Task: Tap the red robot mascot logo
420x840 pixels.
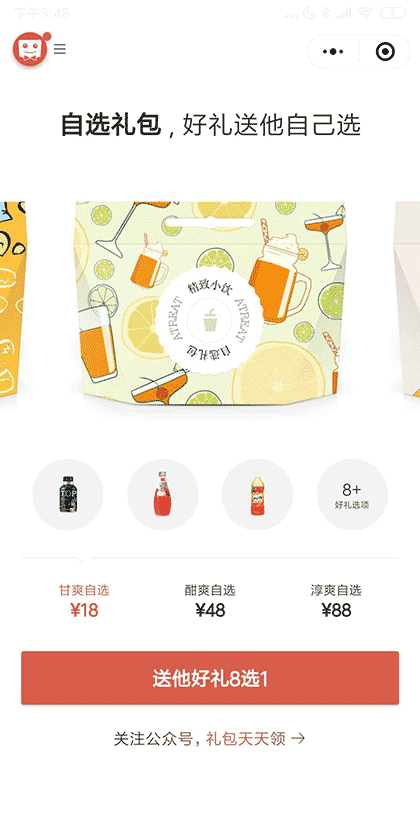Action: click(x=31, y=49)
